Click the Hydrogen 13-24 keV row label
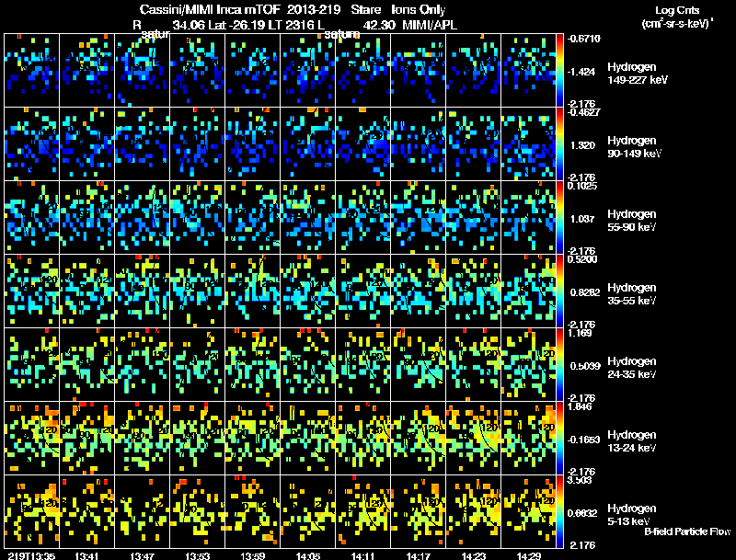Image resolution: width=736 pixels, height=560 pixels. [632, 440]
